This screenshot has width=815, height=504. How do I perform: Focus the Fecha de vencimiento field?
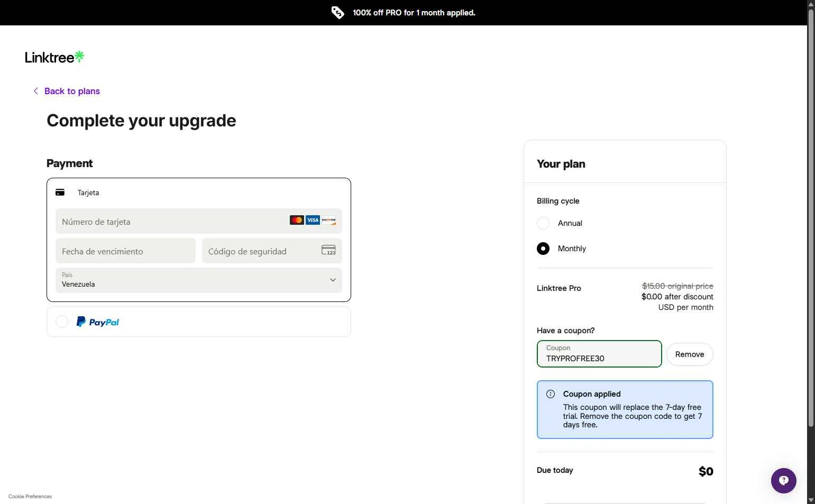pyautogui.click(x=125, y=251)
